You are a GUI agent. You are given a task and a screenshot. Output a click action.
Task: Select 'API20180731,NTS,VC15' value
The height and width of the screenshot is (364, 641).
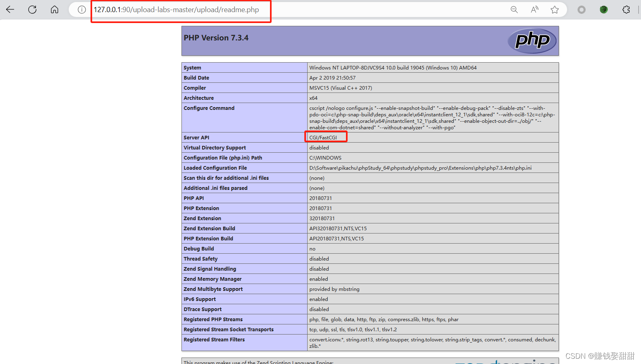(x=337, y=239)
